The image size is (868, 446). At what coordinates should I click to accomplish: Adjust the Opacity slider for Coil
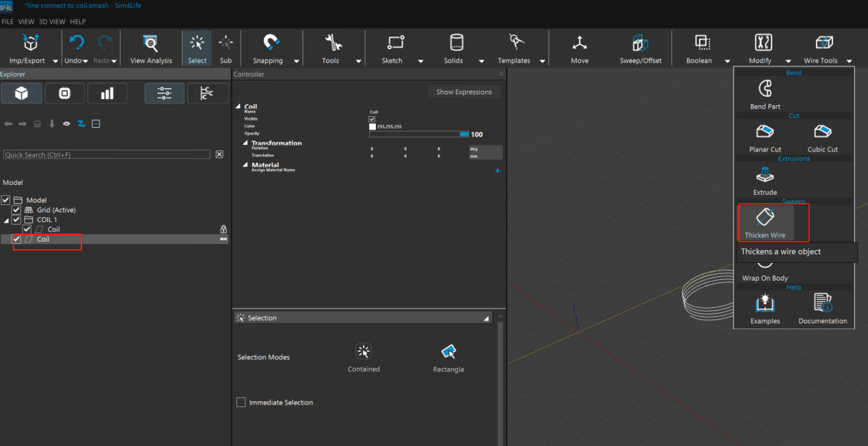[418, 135]
